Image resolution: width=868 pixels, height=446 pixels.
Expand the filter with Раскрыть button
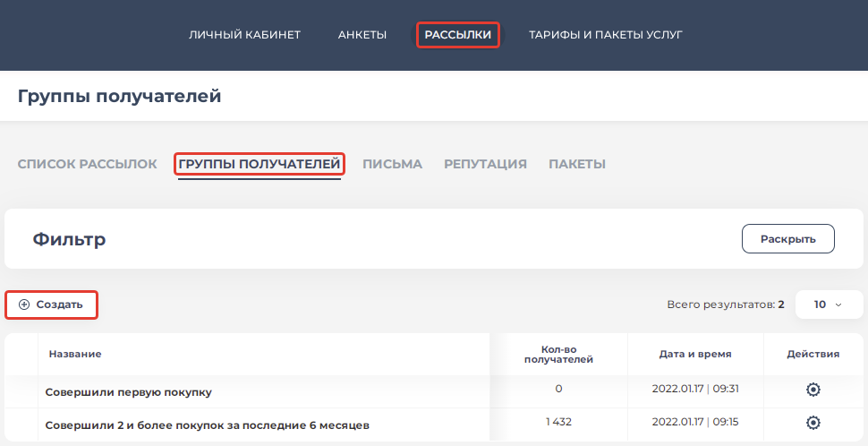click(x=787, y=239)
